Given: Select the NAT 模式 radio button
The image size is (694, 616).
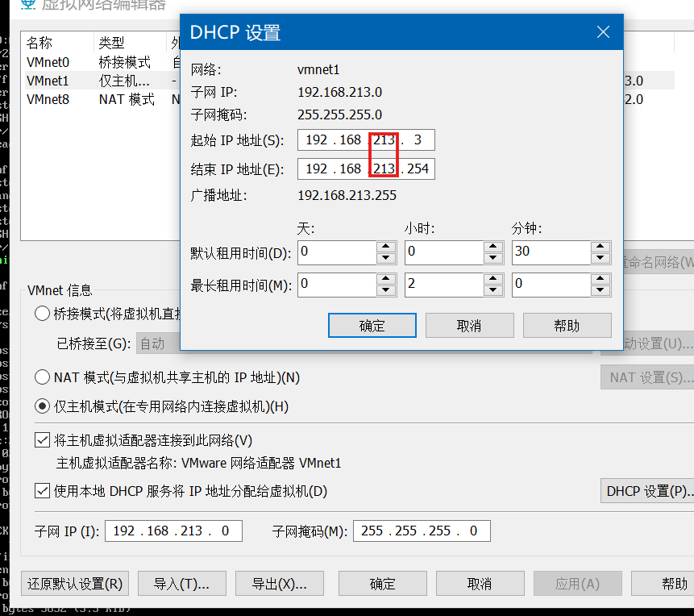Looking at the screenshot, I should (42, 377).
